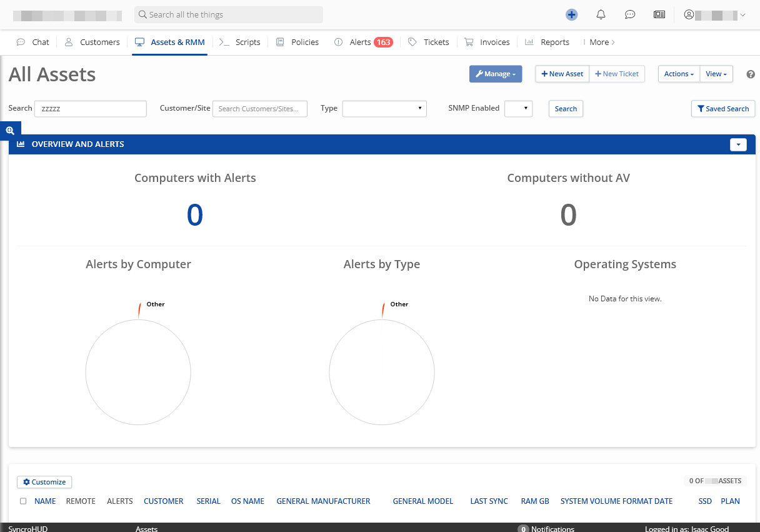This screenshot has height=532, width=760.
Task: Click the 0 Notifications item in footer
Action: [546, 529]
